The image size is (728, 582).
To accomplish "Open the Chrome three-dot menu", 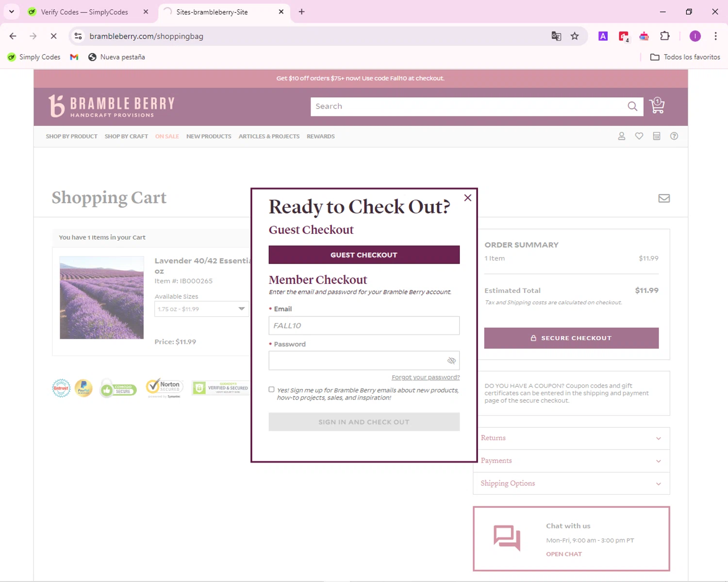I will point(715,36).
